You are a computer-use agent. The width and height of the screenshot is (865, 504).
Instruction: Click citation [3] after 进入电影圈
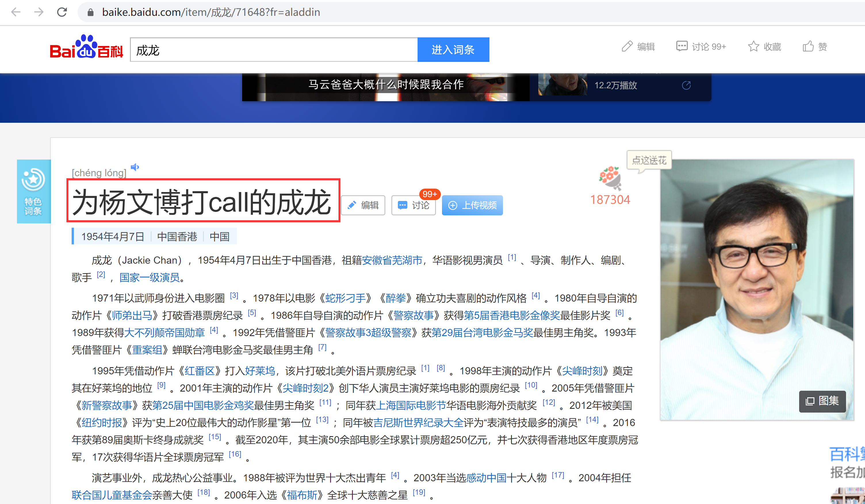pyautogui.click(x=234, y=295)
